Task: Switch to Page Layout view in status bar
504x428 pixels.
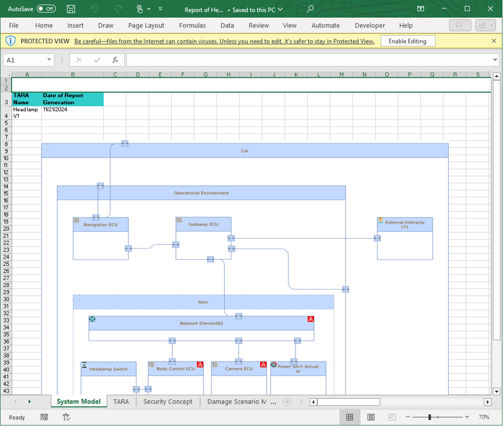Action: 370,417
